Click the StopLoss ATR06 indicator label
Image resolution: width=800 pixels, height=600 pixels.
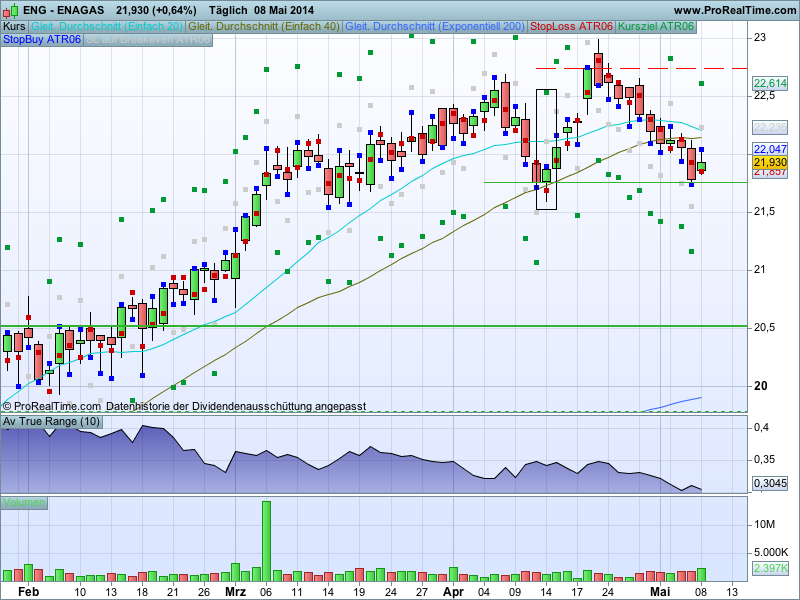tap(571, 26)
